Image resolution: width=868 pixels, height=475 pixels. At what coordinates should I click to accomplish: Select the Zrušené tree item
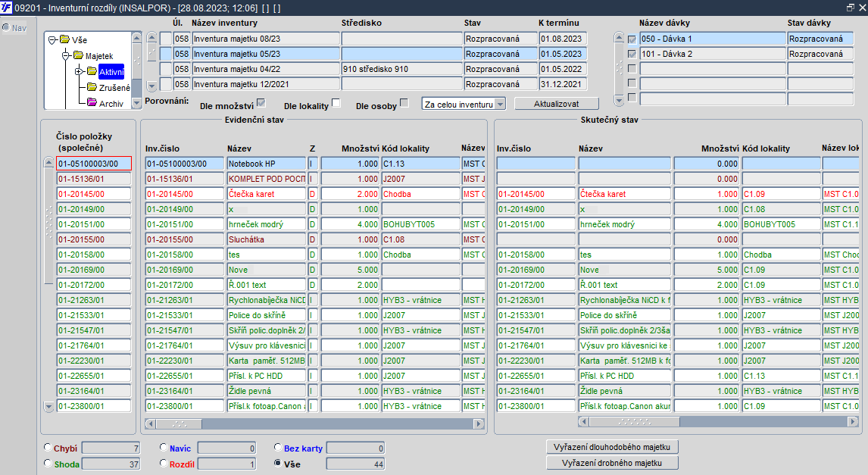coord(114,87)
